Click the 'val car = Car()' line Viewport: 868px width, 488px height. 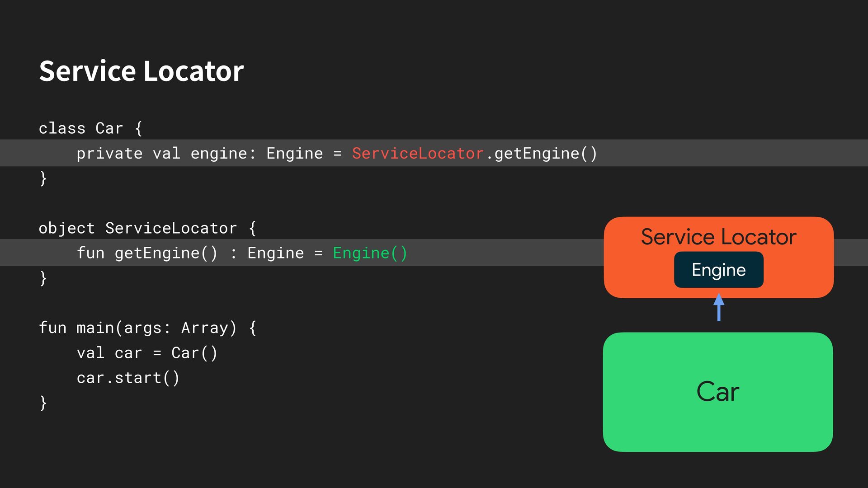click(x=147, y=353)
